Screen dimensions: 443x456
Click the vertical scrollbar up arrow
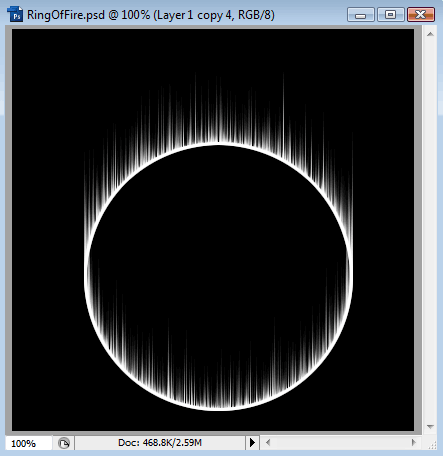click(x=430, y=34)
